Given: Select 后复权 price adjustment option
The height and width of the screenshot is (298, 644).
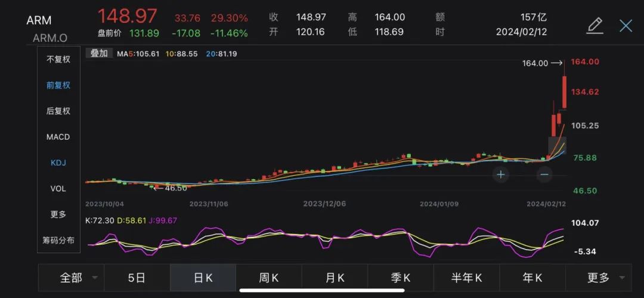Looking at the screenshot, I should (58, 110).
